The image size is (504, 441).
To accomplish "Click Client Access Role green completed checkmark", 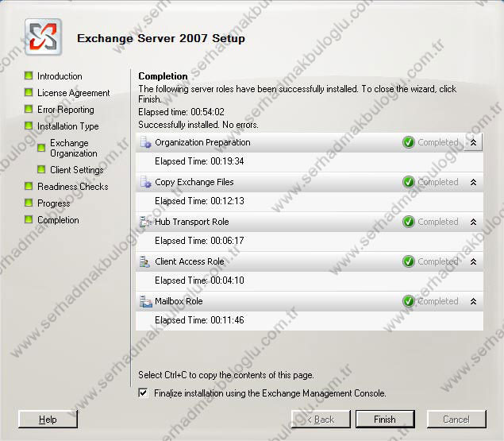I will pyautogui.click(x=409, y=261).
